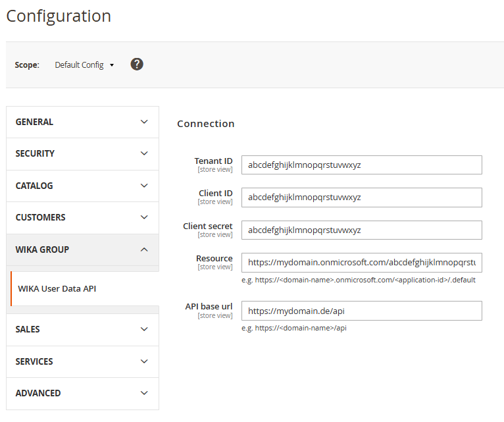The image size is (504, 422).
Task: Select the WIKA User Data API item
Action: [58, 288]
